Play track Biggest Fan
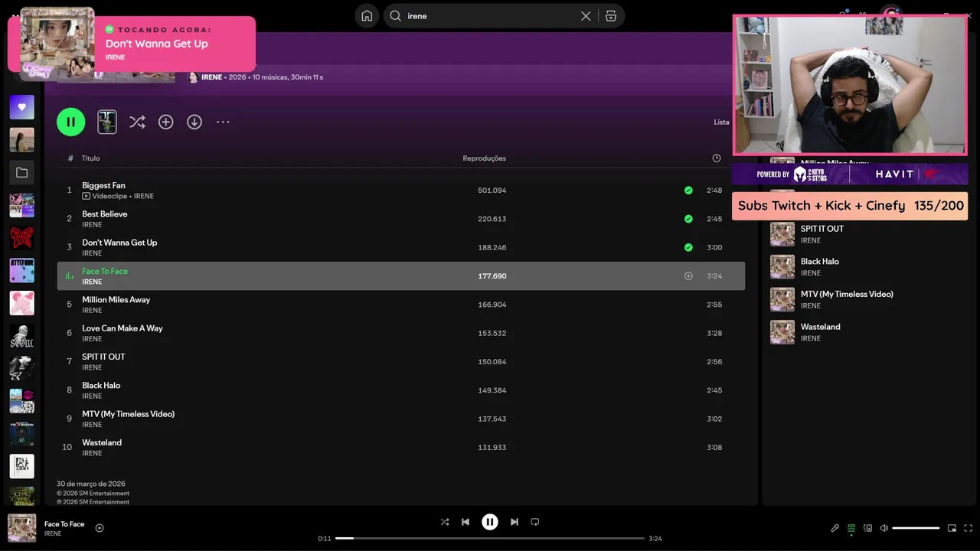The image size is (980, 551). pos(103,185)
